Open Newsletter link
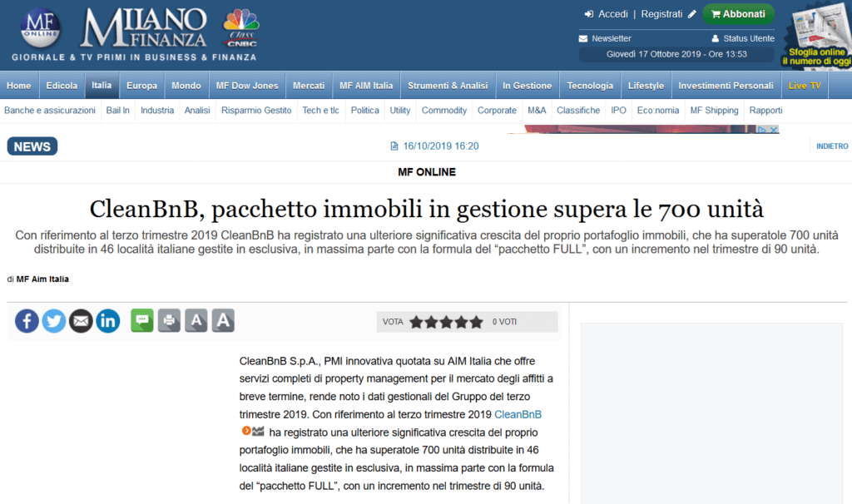Screen dimensions: 852x504 click(606, 38)
